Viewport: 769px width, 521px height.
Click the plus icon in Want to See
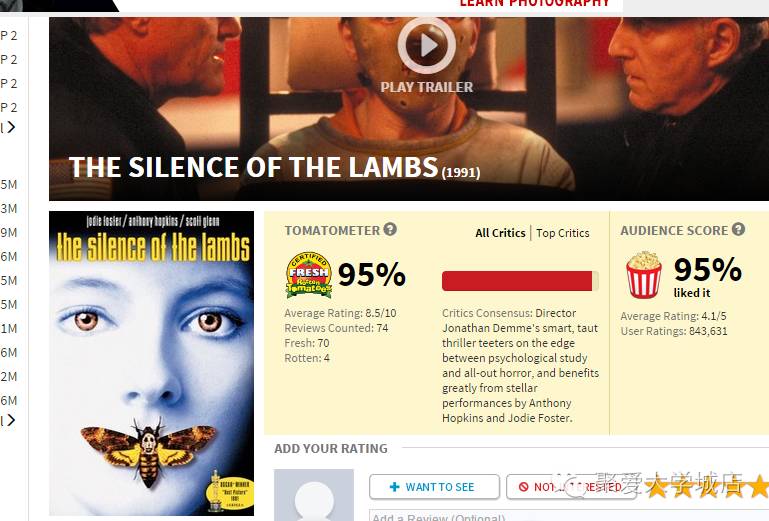pyautogui.click(x=394, y=487)
